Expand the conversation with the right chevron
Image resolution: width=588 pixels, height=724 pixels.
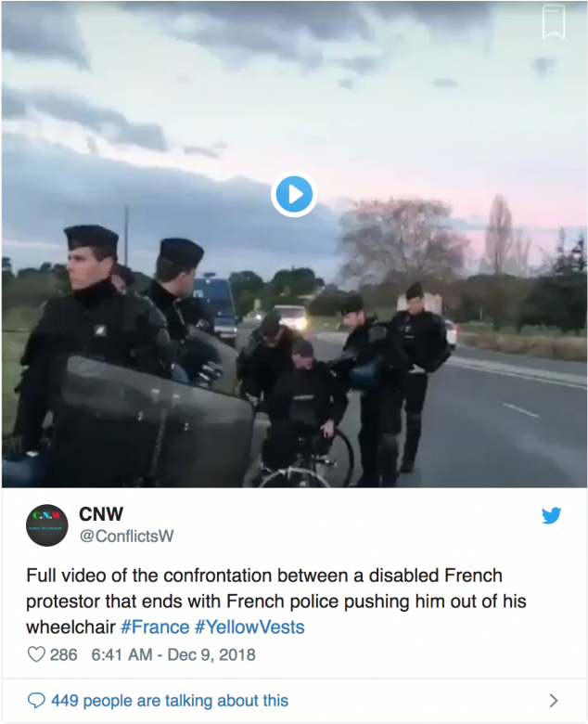(554, 701)
